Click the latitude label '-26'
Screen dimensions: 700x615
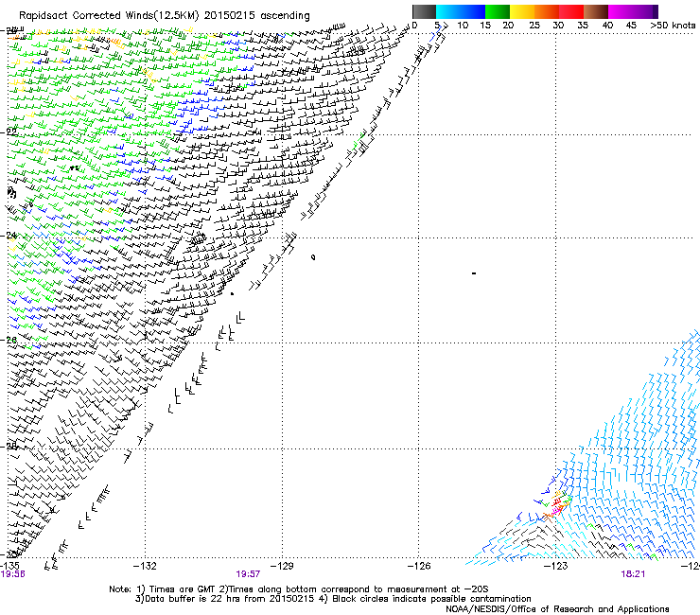click(9, 341)
